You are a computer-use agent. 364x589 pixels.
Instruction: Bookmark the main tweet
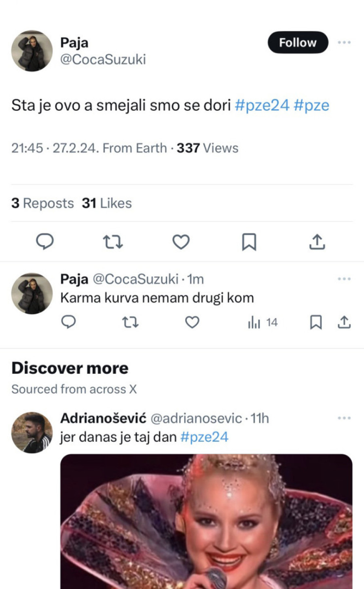249,242
